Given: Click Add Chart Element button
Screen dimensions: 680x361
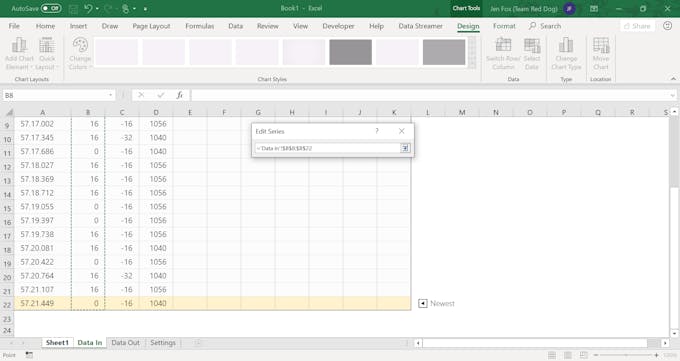Looking at the screenshot, I should point(19,54).
